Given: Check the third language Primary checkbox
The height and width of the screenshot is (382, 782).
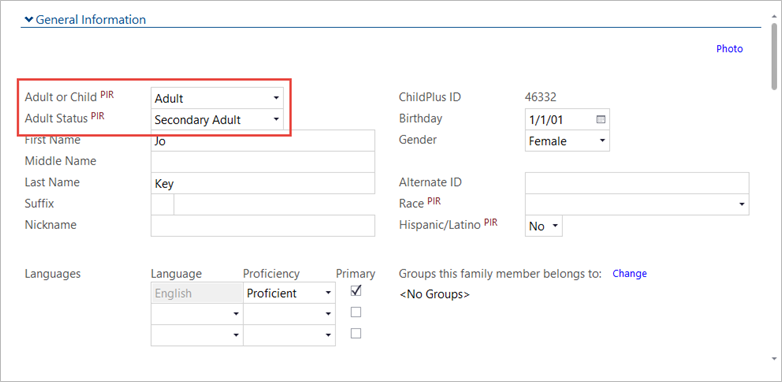Looking at the screenshot, I should (356, 333).
